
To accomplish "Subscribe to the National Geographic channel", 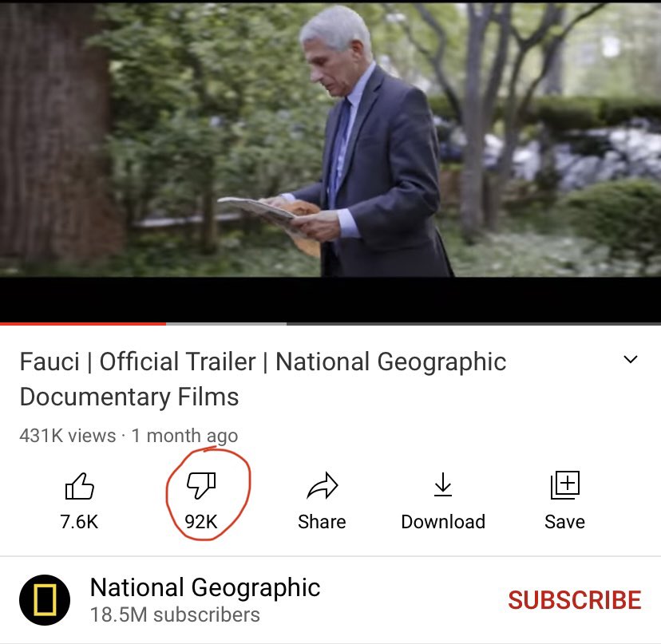I will point(575,600).
